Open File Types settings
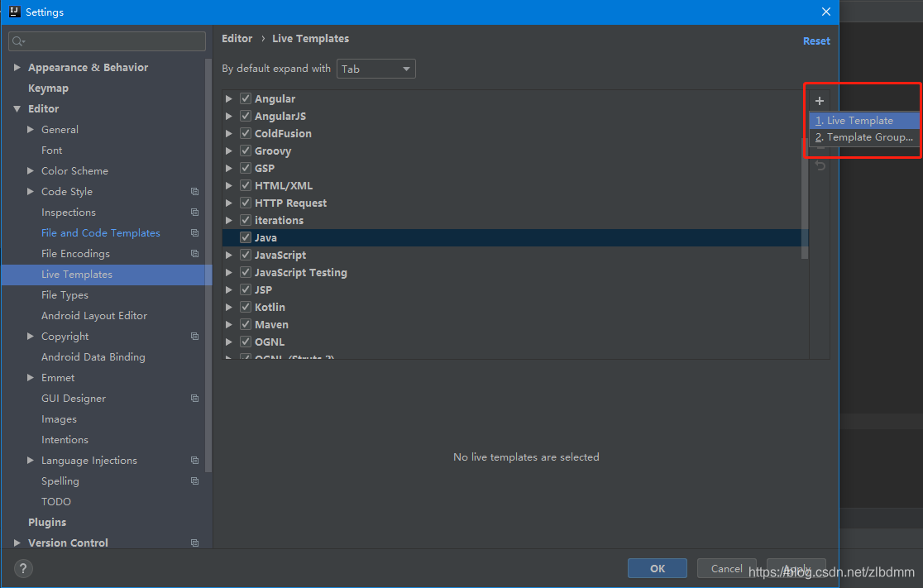Viewport: 923px width, 588px height. coord(65,295)
